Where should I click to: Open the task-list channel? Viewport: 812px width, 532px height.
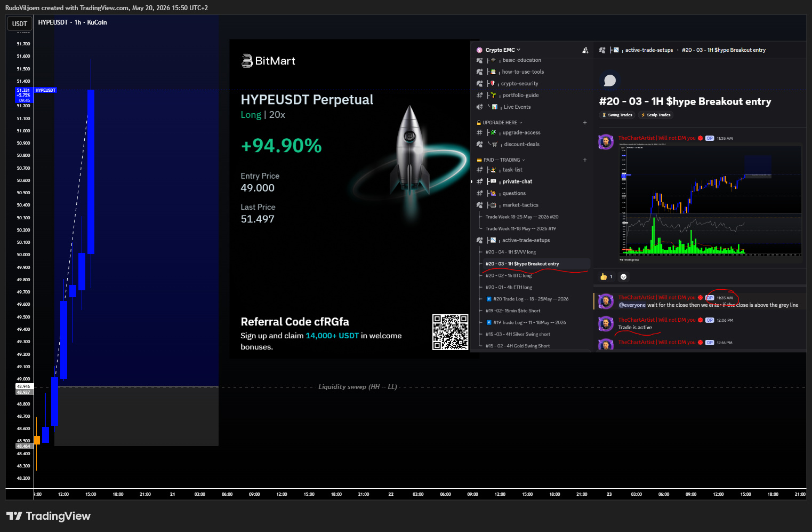tap(512, 170)
